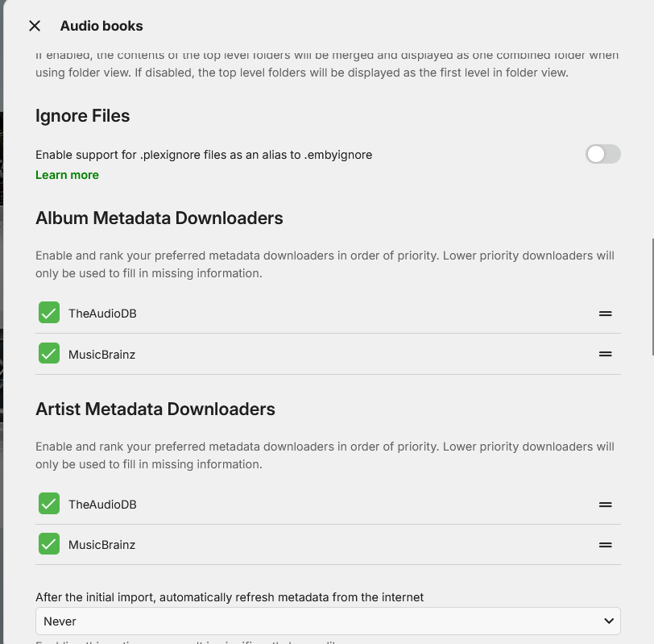
Task: Uncheck MusicBrainz under Album Metadata Downloaders
Action: click(49, 353)
